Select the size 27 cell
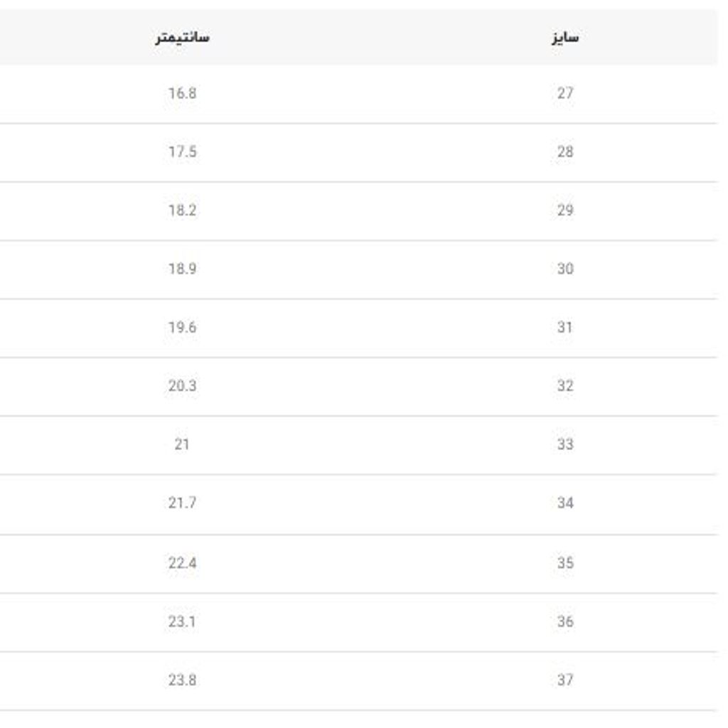The image size is (728, 728). pyautogui.click(x=565, y=93)
